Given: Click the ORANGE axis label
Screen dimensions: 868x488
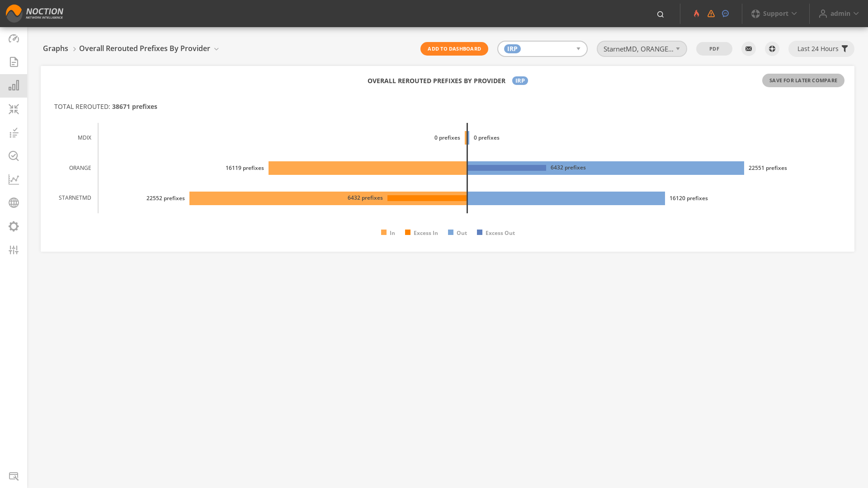Looking at the screenshot, I should [80, 168].
